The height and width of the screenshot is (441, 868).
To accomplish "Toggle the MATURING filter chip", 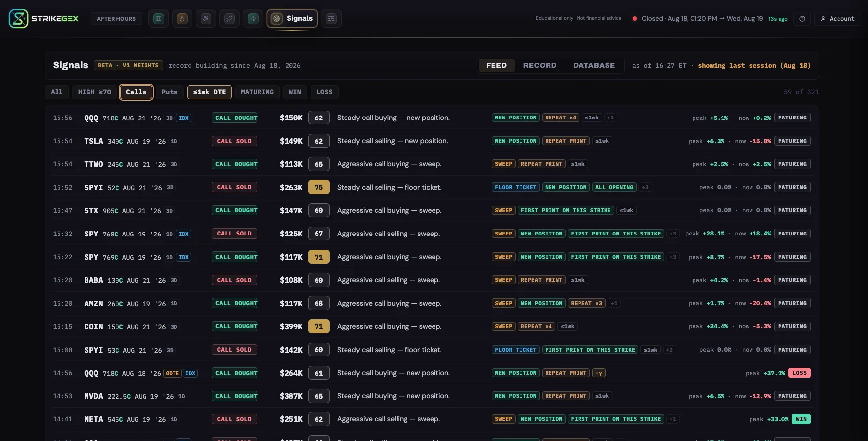I will (258, 92).
